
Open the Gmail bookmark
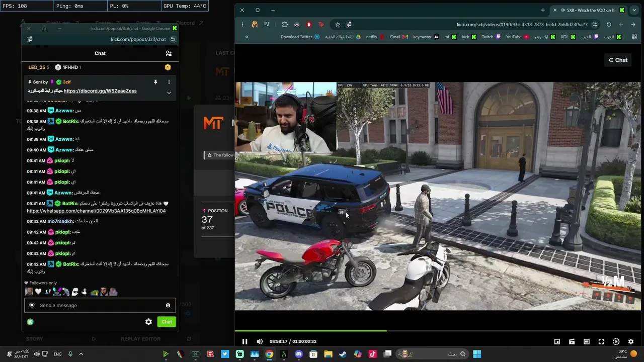pyautogui.click(x=398, y=37)
